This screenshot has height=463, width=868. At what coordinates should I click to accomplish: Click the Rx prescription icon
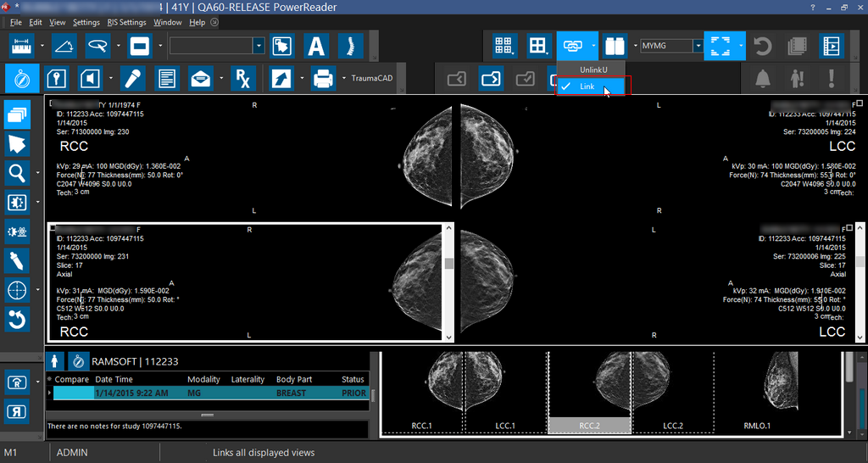click(x=242, y=79)
